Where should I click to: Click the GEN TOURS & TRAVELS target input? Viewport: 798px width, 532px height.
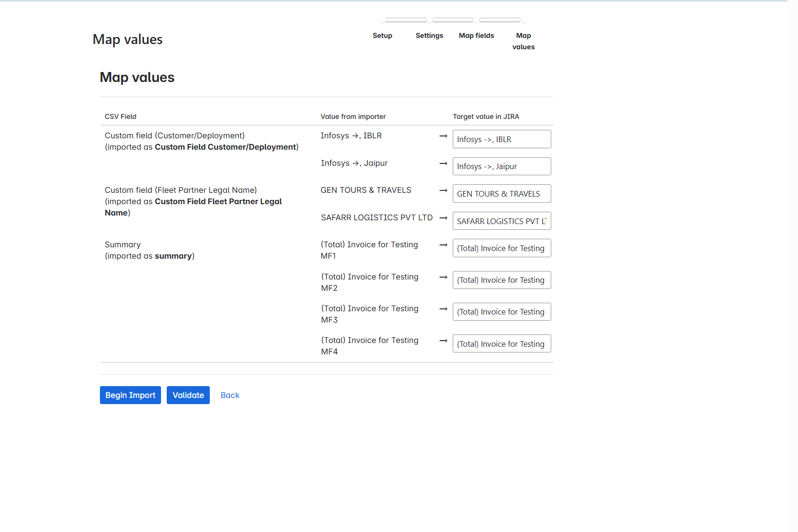coord(502,193)
